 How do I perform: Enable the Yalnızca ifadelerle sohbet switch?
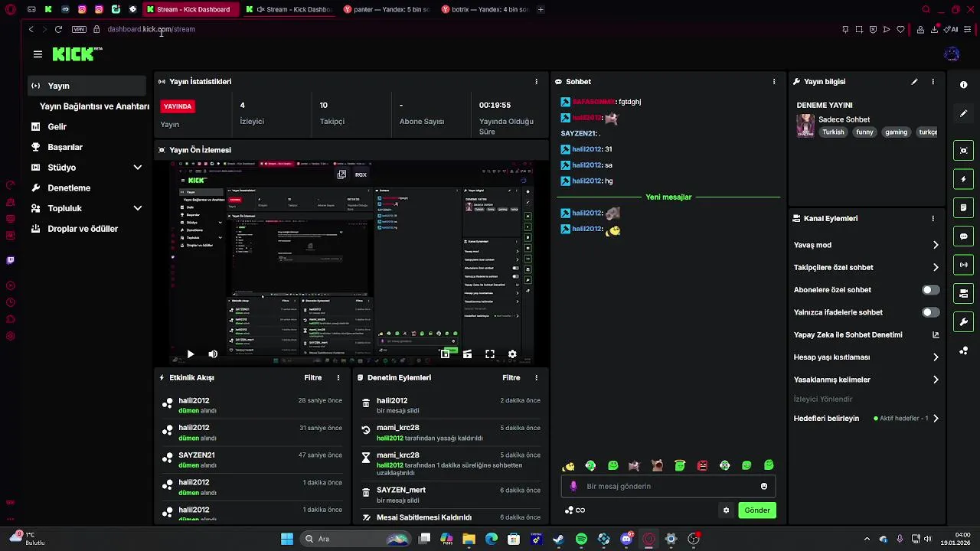[930, 312]
